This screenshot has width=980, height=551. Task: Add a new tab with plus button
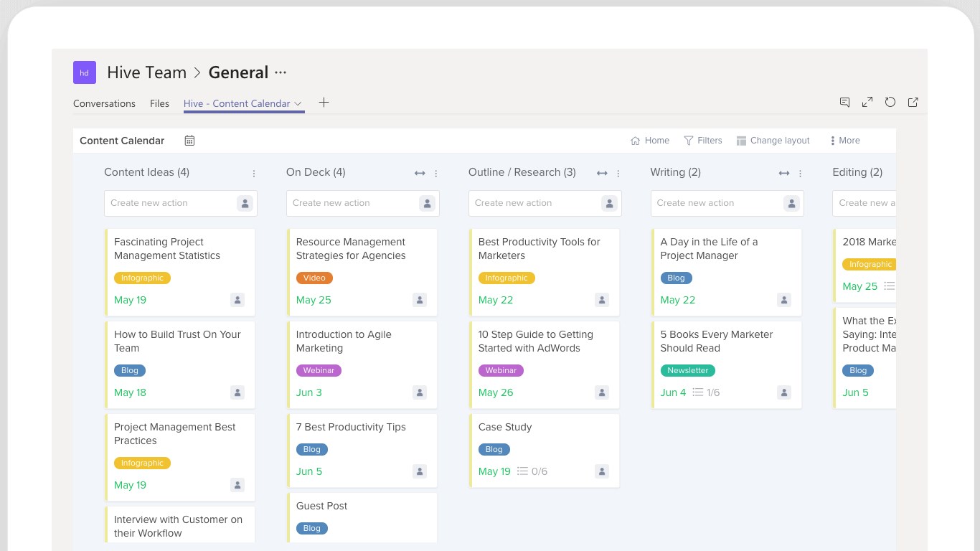[x=324, y=103]
